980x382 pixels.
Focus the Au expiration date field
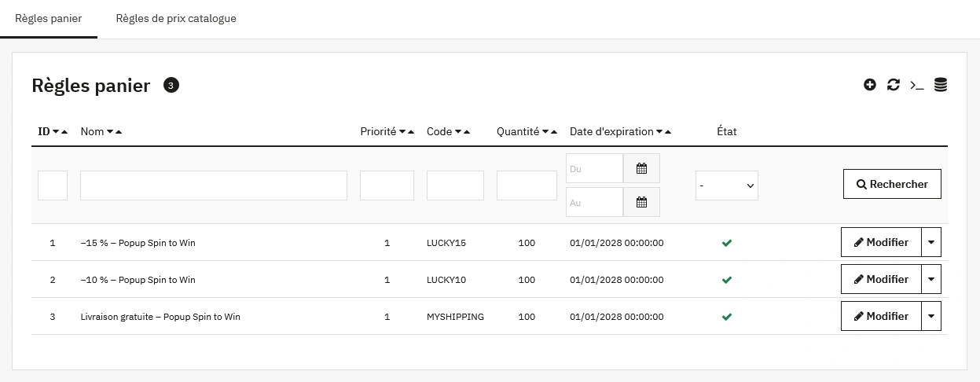pos(594,202)
